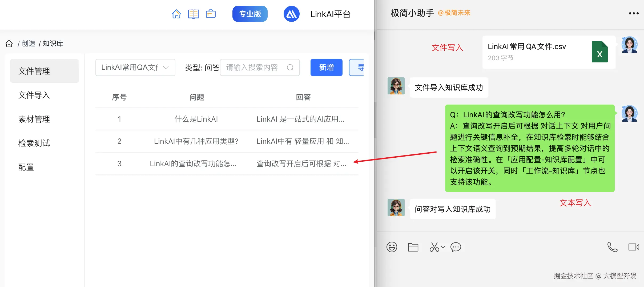This screenshot has width=644, height=287.
Task: Click the 新增 button
Action: point(326,67)
